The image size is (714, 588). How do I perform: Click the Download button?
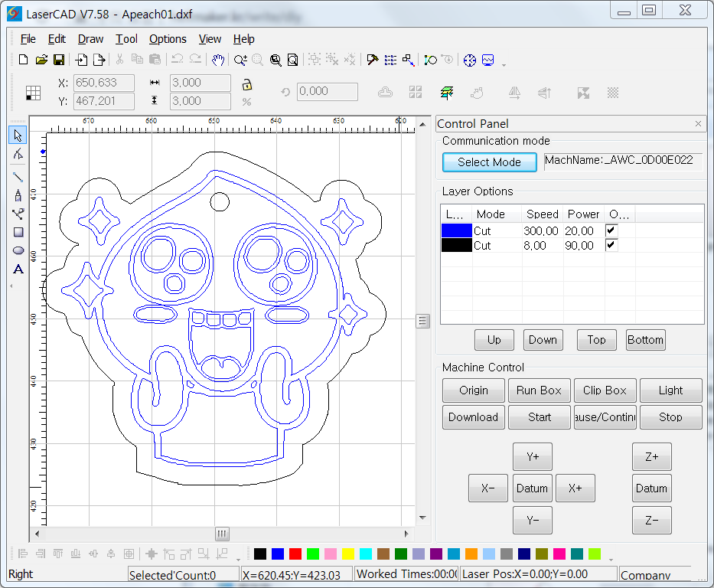474,417
